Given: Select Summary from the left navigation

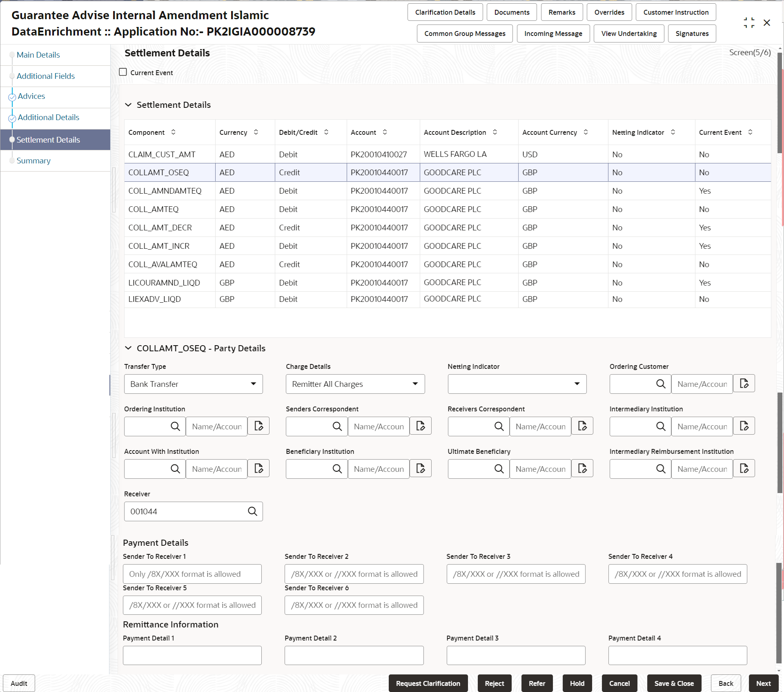Looking at the screenshot, I should click(33, 161).
